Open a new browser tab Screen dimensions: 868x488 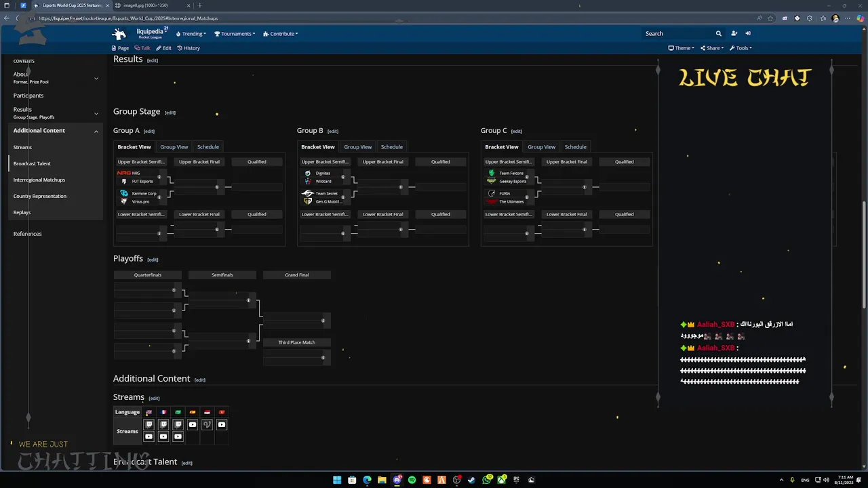[x=199, y=5]
